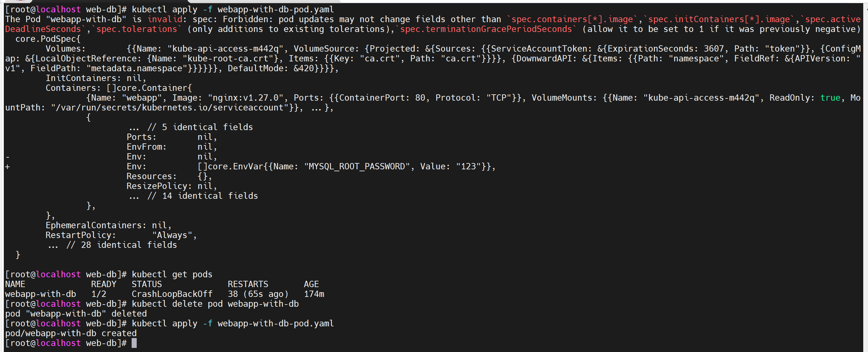Click the RESTARTS column header
868x352 pixels.
pyautogui.click(x=248, y=284)
